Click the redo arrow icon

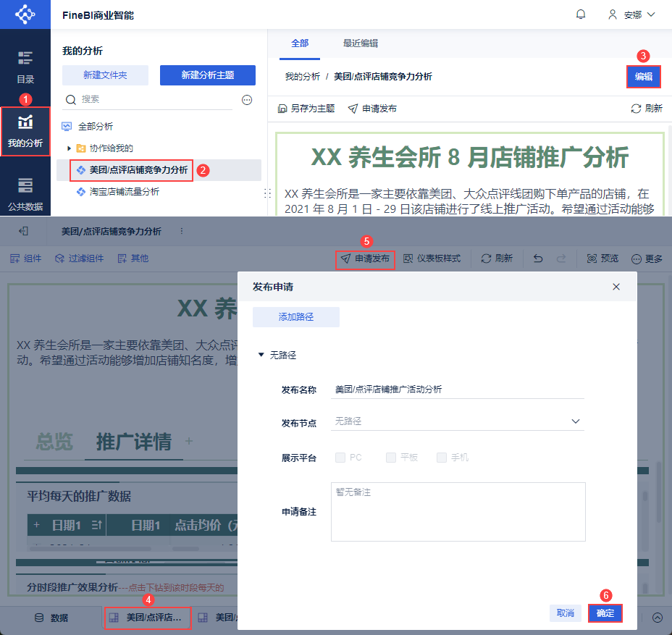pyautogui.click(x=561, y=258)
